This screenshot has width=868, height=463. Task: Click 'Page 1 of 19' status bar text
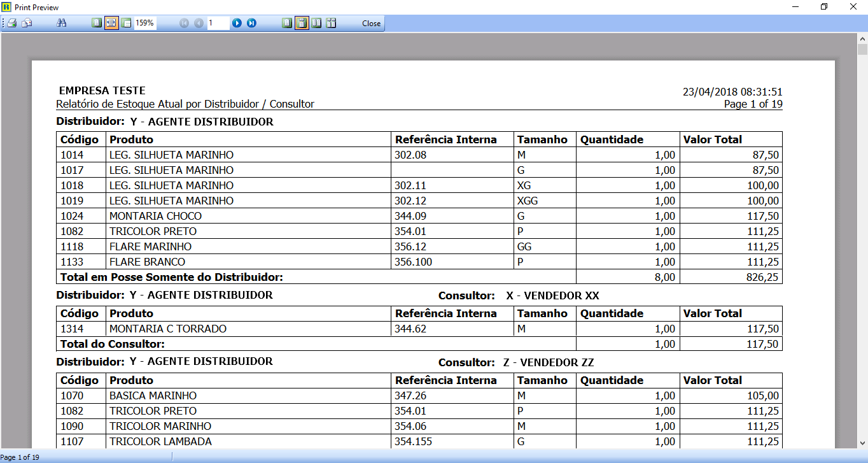(20, 457)
